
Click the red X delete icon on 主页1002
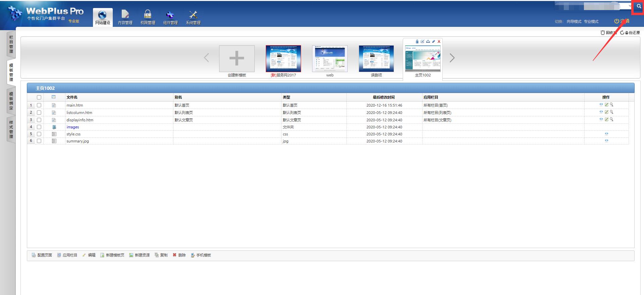tap(439, 42)
